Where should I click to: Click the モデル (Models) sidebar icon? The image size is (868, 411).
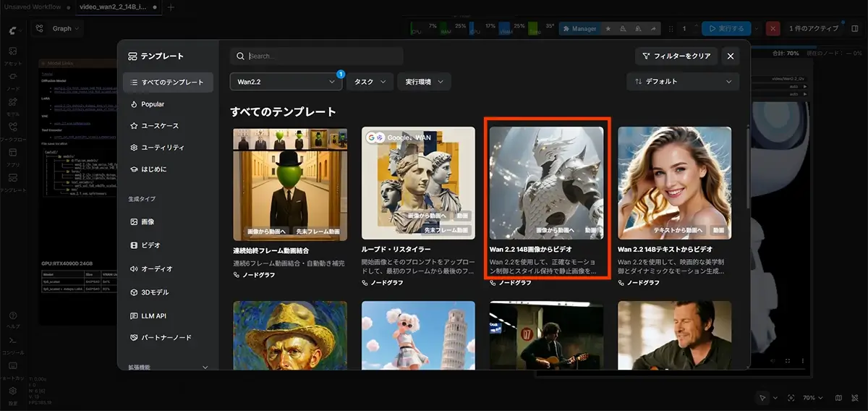tap(12, 105)
